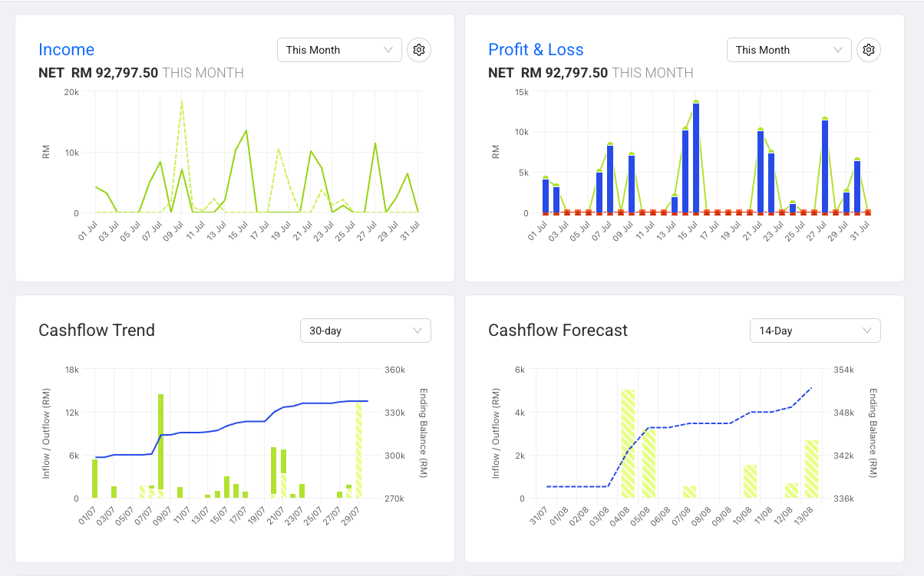Select the 21 Jul blue profit bar
The width and height of the screenshot is (924, 576).
(761, 172)
